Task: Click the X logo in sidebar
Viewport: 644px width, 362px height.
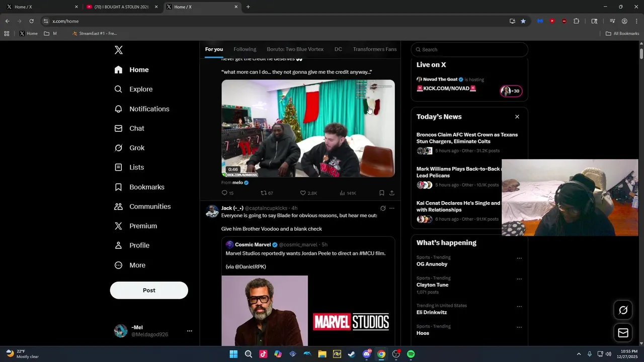Action: point(119,50)
